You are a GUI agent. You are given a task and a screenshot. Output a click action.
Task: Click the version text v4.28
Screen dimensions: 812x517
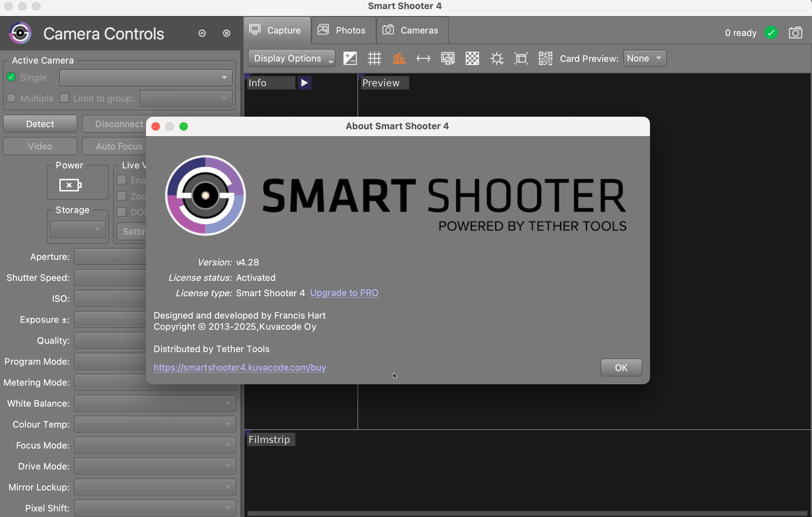pyautogui.click(x=248, y=262)
